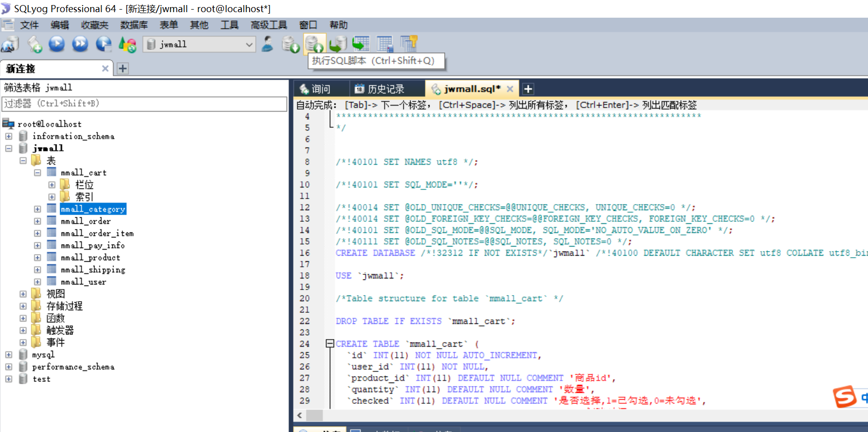Click the editor horizontal scrollbar thumb
This screenshot has width=868, height=432.
[x=315, y=415]
